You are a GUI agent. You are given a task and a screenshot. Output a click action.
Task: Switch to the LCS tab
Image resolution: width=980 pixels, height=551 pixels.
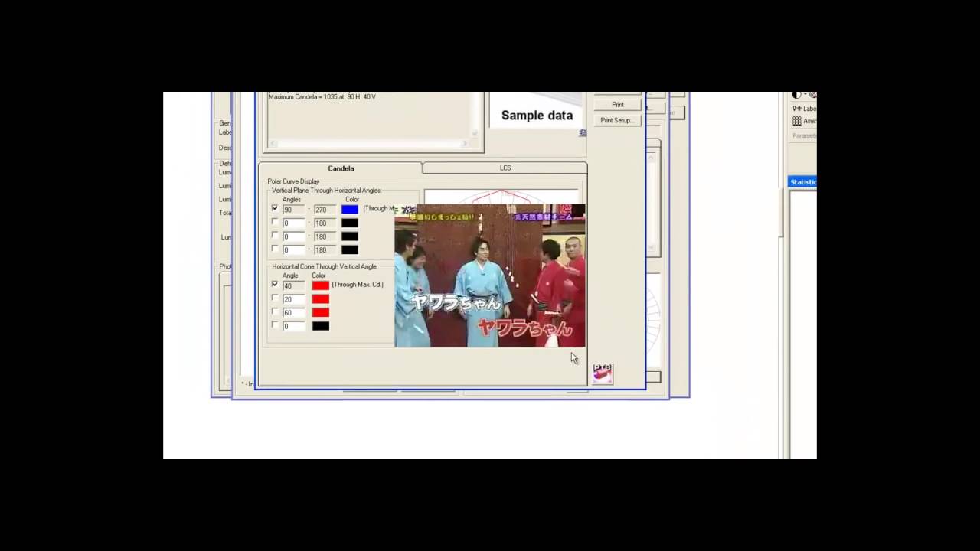505,168
